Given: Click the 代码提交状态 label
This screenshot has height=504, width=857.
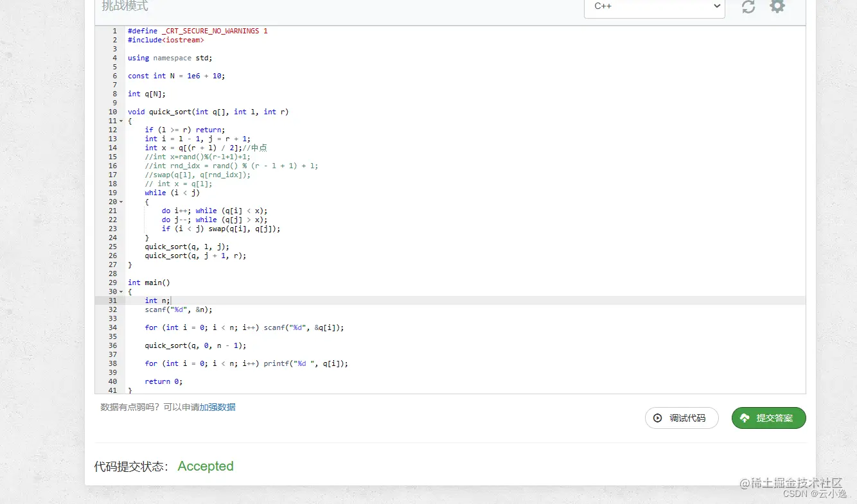Looking at the screenshot, I should click(x=131, y=467).
